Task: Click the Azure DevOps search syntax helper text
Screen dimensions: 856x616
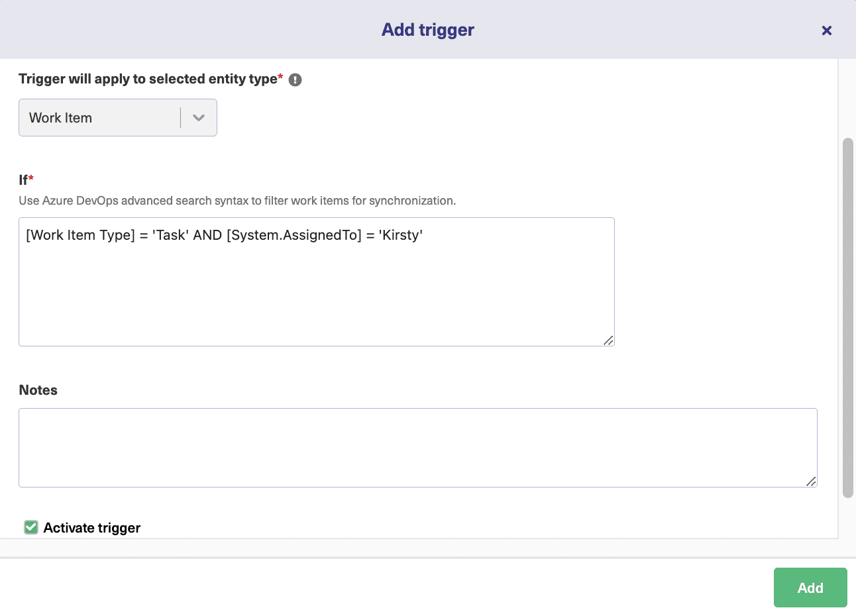Action: click(237, 201)
